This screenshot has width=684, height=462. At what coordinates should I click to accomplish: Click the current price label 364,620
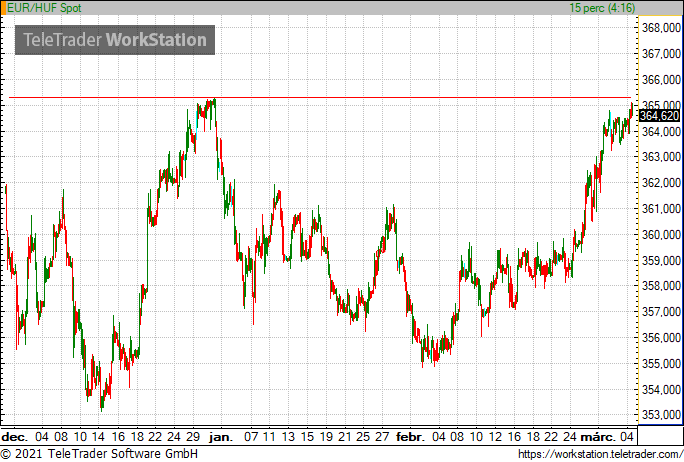click(x=659, y=116)
